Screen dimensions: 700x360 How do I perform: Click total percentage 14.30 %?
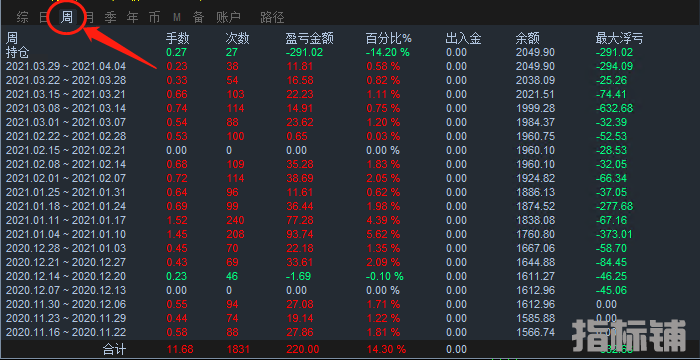coord(386,349)
